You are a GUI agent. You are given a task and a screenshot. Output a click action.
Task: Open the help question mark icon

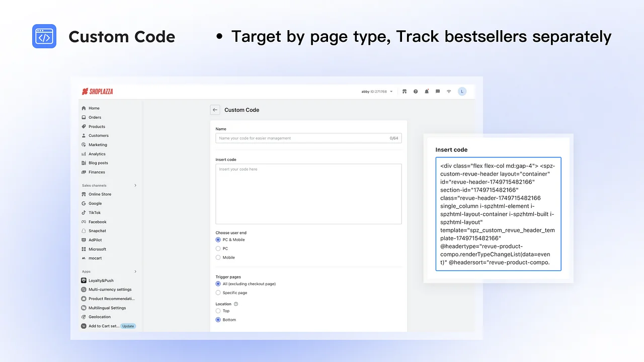coord(415,91)
